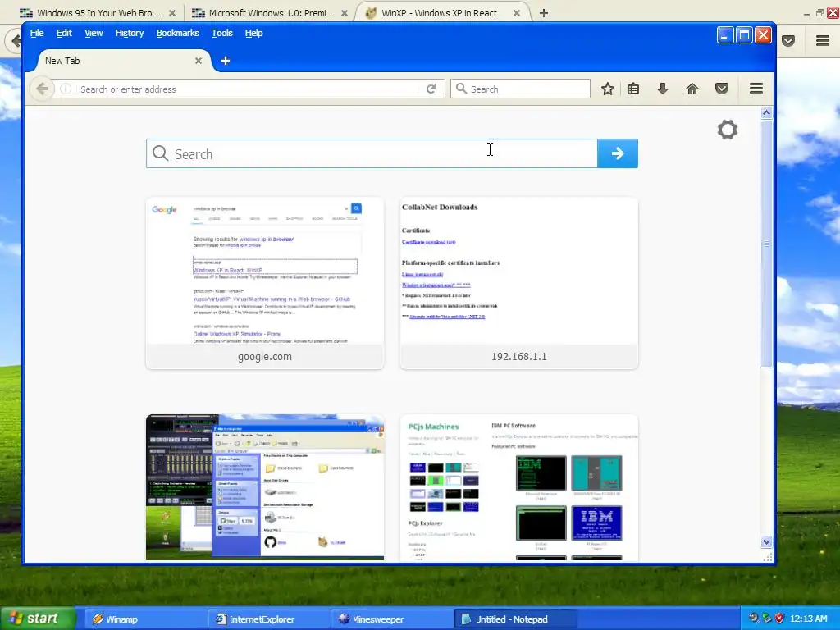Open the File menu

(37, 33)
